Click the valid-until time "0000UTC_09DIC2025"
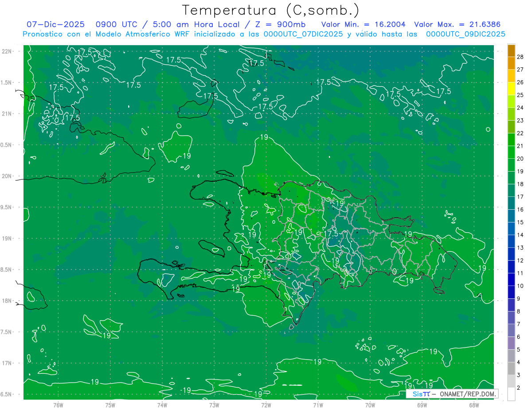Viewport: 532px width, 411px height. [465, 34]
